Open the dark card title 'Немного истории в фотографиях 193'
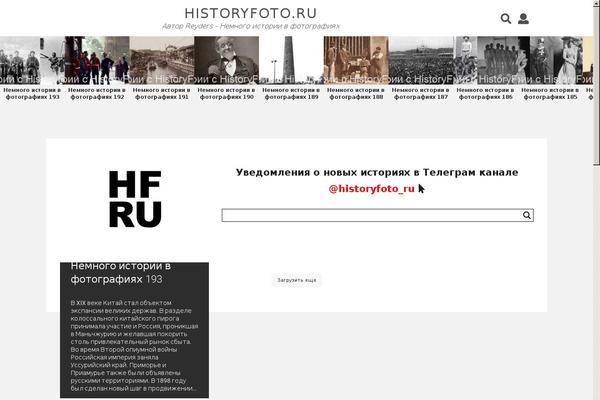The image size is (600, 400). click(121, 273)
